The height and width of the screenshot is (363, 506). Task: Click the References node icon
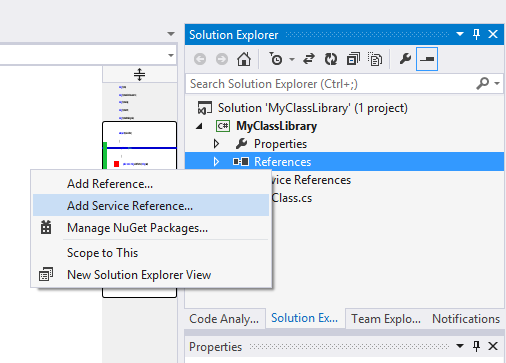(x=241, y=162)
